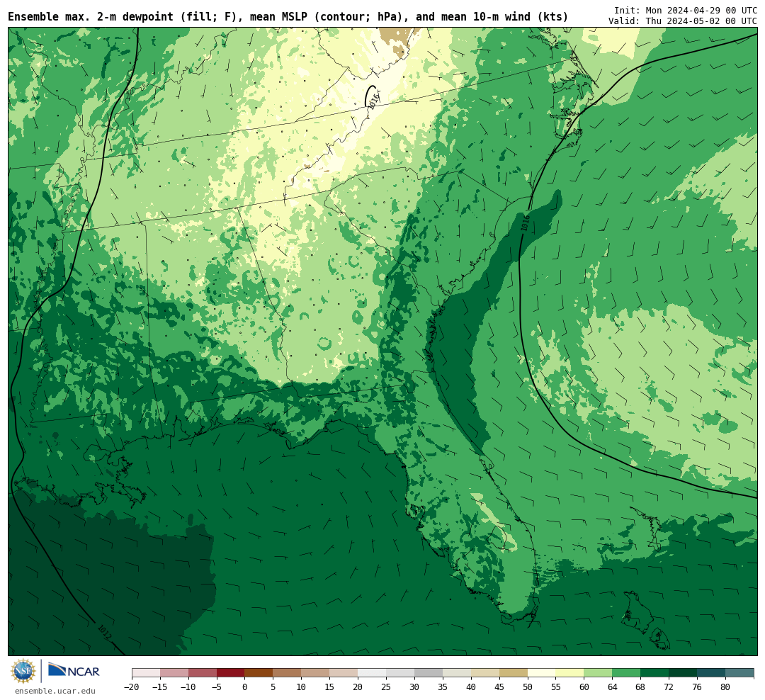This screenshot has height=700, width=765.
Task: Click the 80 colorbar tick label
Action: click(x=726, y=687)
